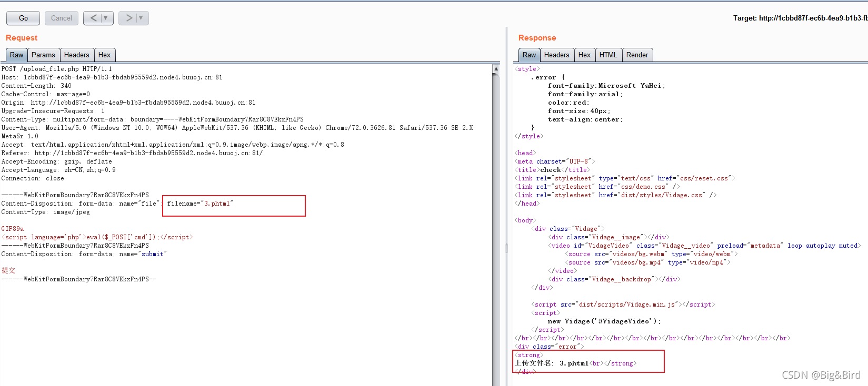
Task: Click the Origin header line
Action: [128, 103]
